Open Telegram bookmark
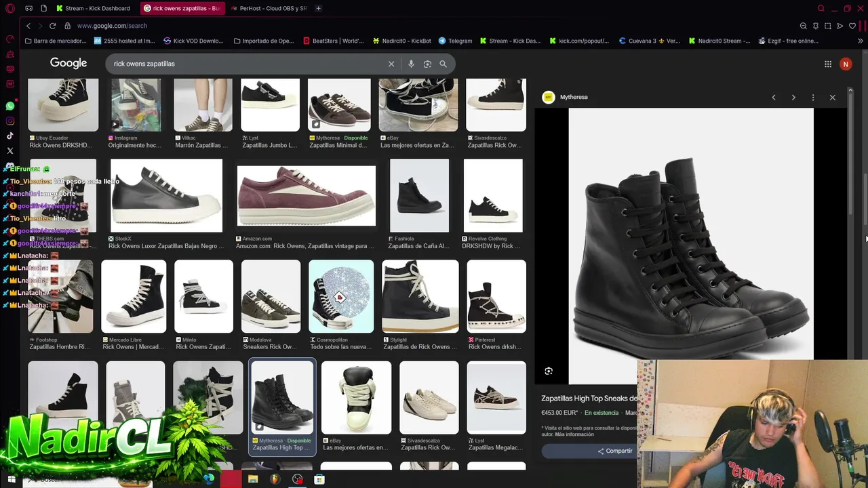 [455, 41]
